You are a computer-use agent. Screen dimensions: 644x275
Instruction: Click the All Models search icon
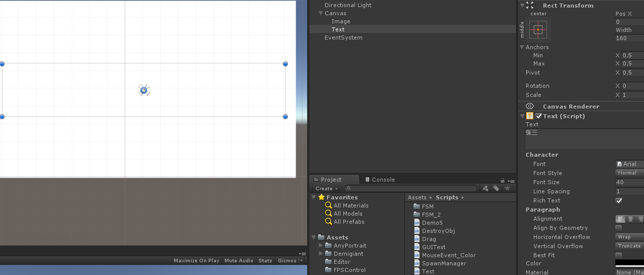coord(329,214)
